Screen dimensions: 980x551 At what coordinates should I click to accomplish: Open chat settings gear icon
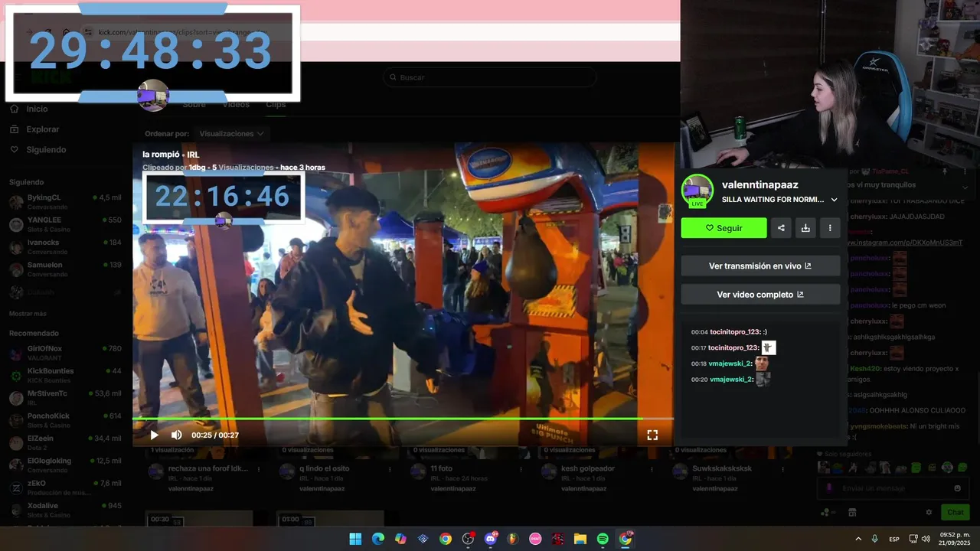point(929,512)
